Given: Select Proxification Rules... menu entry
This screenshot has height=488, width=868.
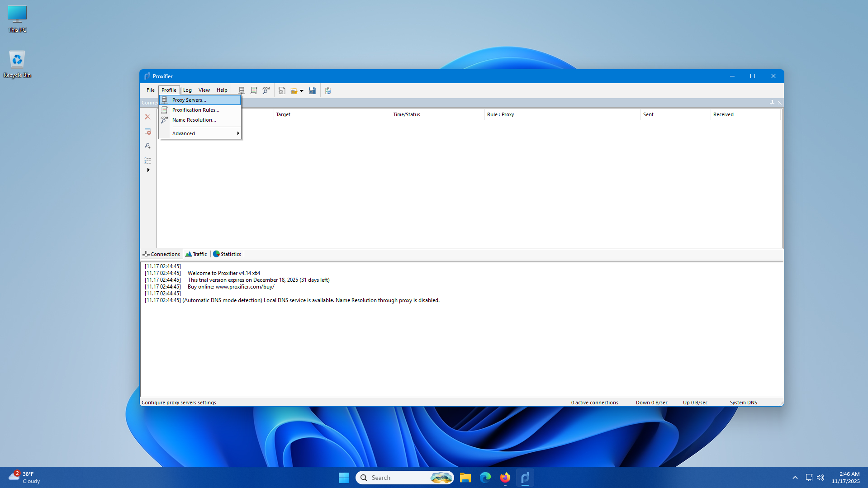Looking at the screenshot, I should click(x=200, y=110).
